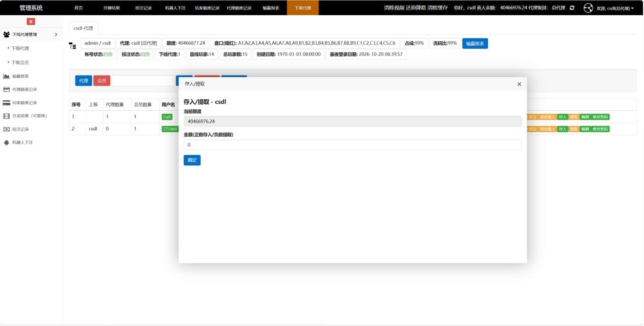Click the 序号 column header

pos(76,105)
